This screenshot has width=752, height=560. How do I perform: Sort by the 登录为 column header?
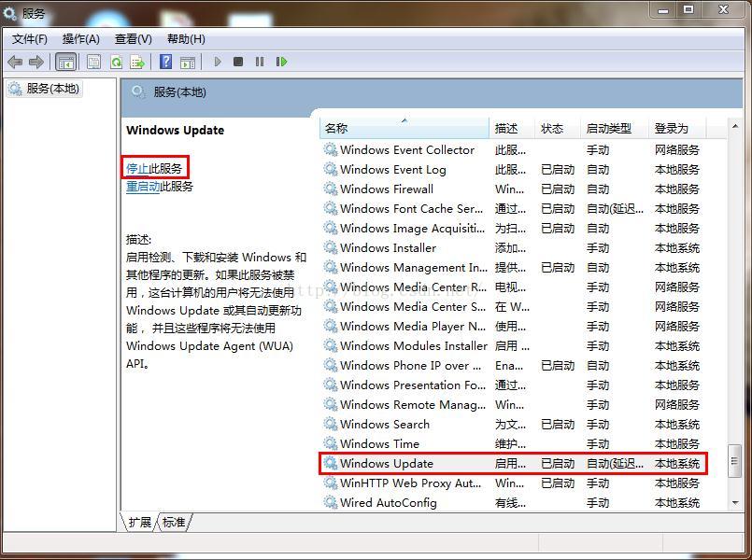[x=677, y=129]
